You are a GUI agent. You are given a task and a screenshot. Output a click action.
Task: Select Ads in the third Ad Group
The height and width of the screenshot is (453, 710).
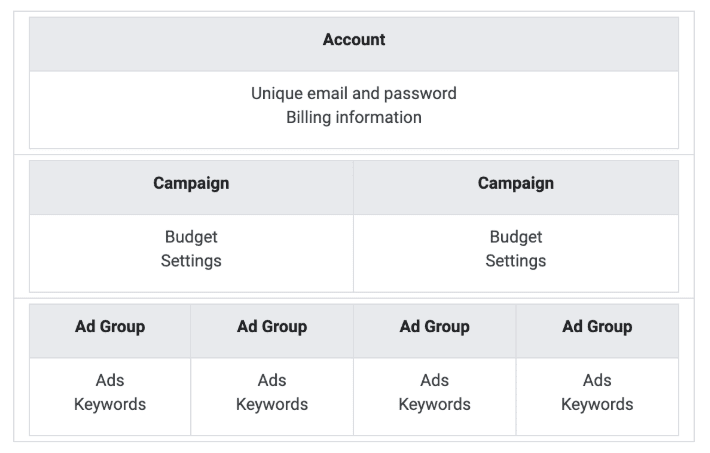[435, 381]
